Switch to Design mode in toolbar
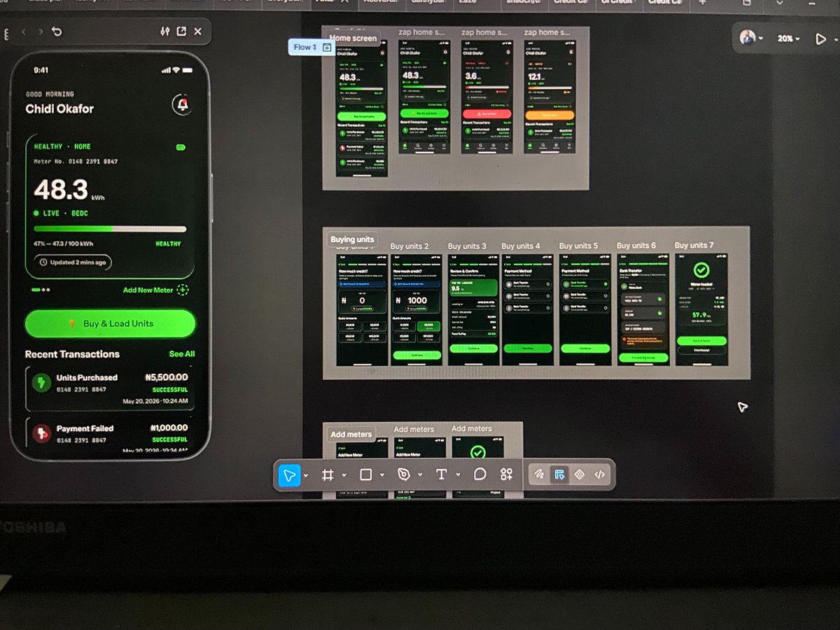840x630 pixels. click(x=559, y=474)
